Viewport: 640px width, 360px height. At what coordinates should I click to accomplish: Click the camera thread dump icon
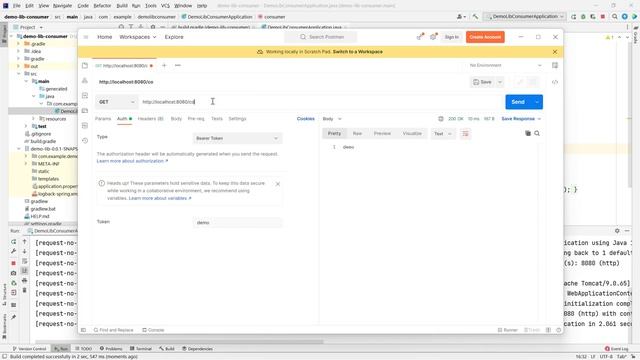click(x=13, y=273)
